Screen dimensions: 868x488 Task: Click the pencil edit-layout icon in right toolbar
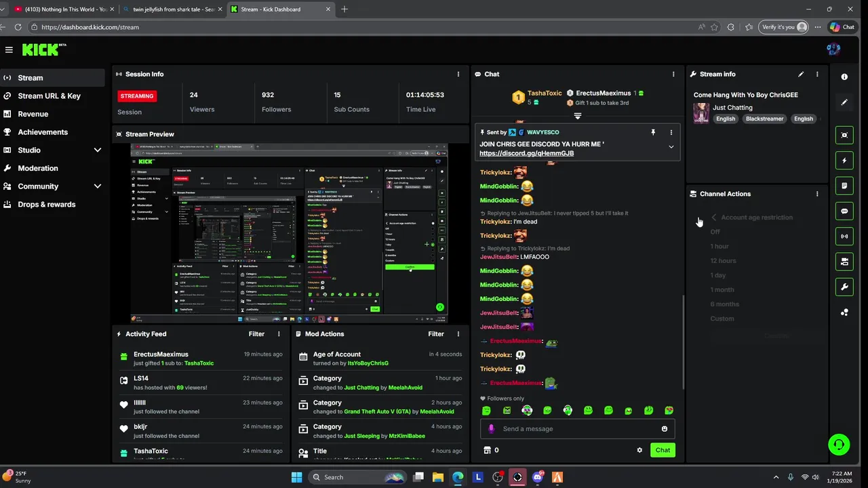pyautogui.click(x=844, y=102)
